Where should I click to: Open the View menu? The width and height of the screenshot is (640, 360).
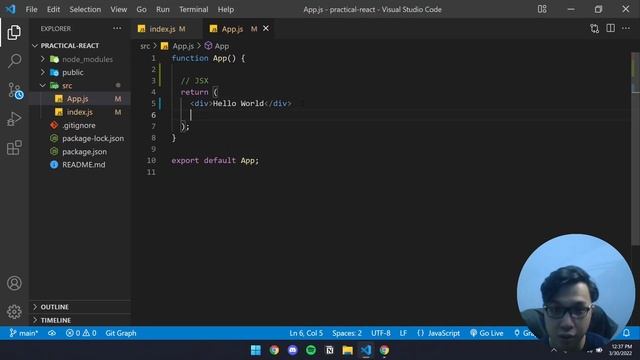click(118, 9)
